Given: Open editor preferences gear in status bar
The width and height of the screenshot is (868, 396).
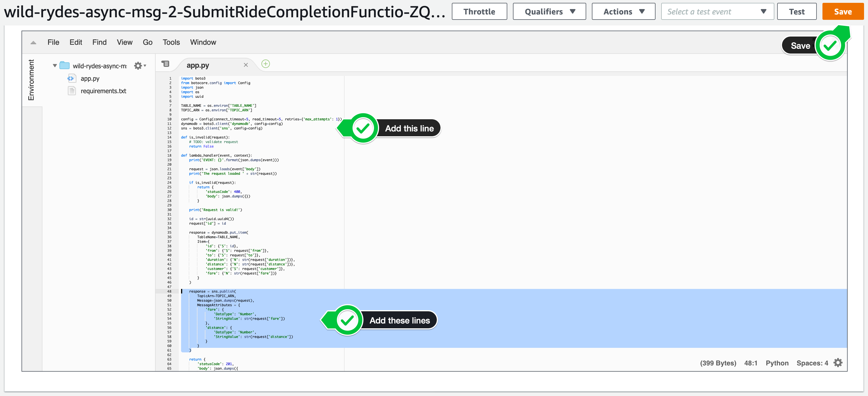Looking at the screenshot, I should pos(838,363).
